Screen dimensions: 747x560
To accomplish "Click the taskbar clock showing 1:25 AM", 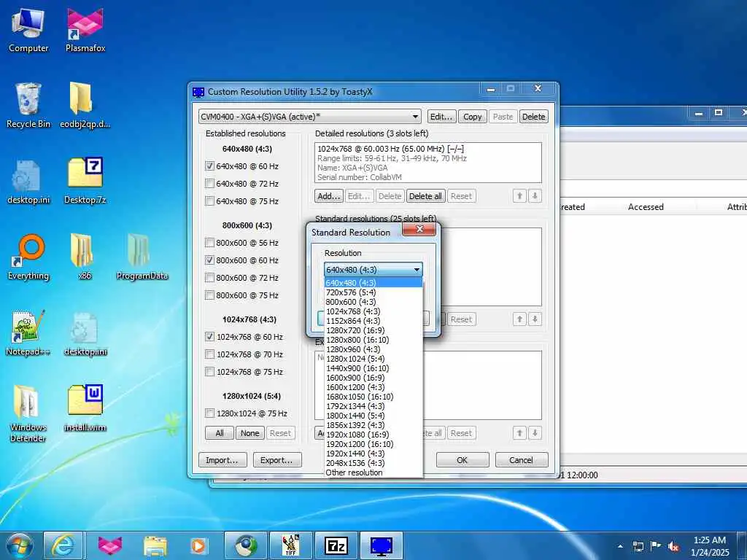I will pos(710,546).
